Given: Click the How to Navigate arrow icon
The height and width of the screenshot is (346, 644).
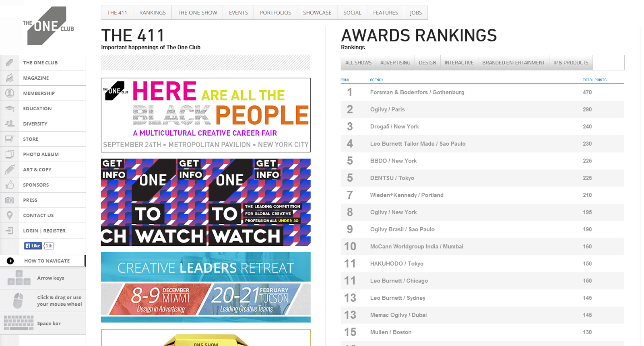Looking at the screenshot, I should coord(10,261).
